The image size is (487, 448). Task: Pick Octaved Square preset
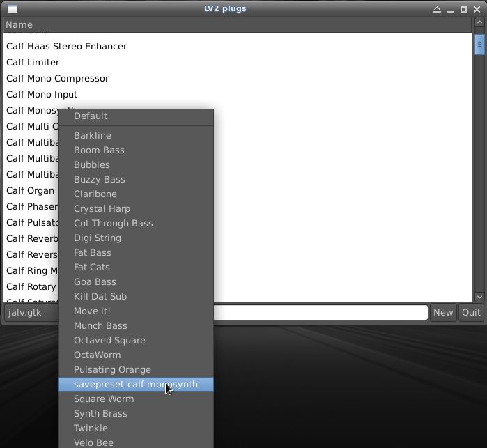click(x=136, y=340)
